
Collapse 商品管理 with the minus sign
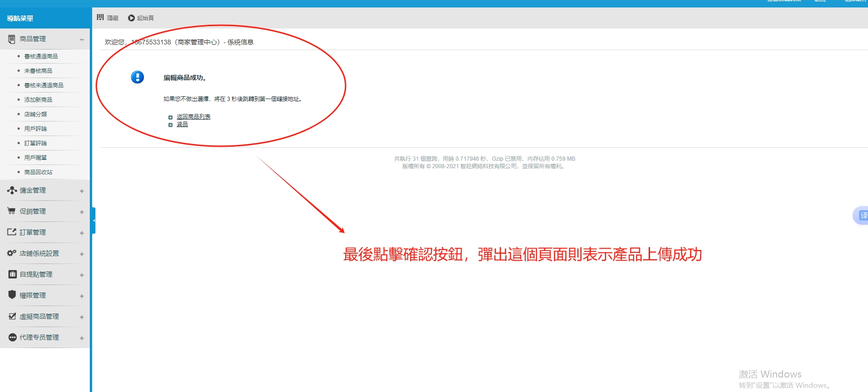(82, 40)
